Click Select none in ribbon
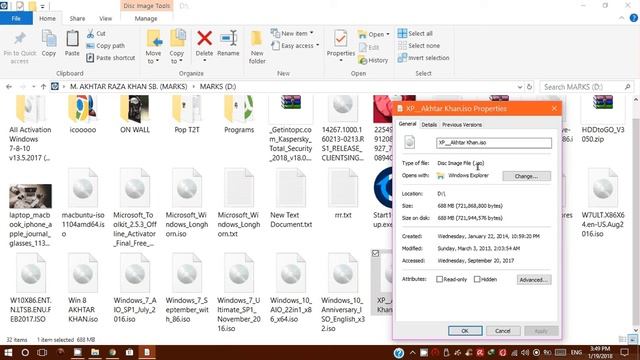Screen dimensions: 640x360 [418, 46]
